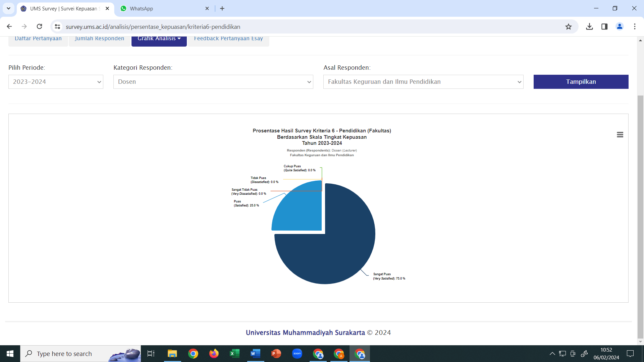The height and width of the screenshot is (362, 644).
Task: Click the Sangat Tidak Puas 0.0 % label
Action: pos(249,192)
